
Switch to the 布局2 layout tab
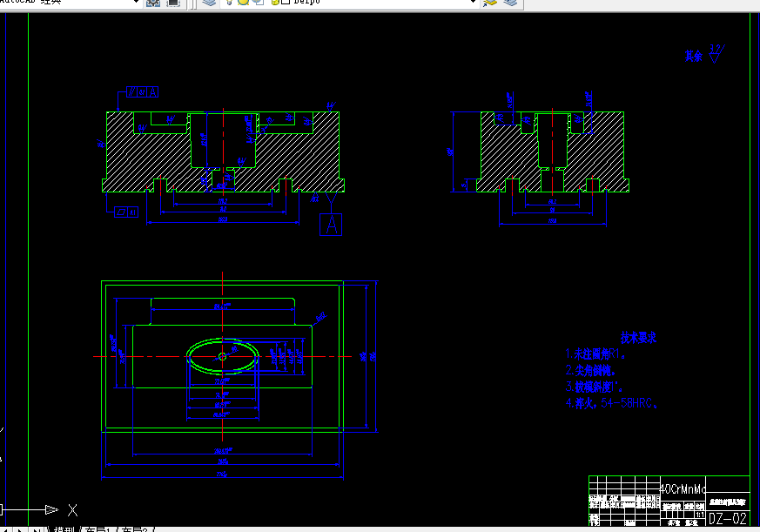[134, 529]
